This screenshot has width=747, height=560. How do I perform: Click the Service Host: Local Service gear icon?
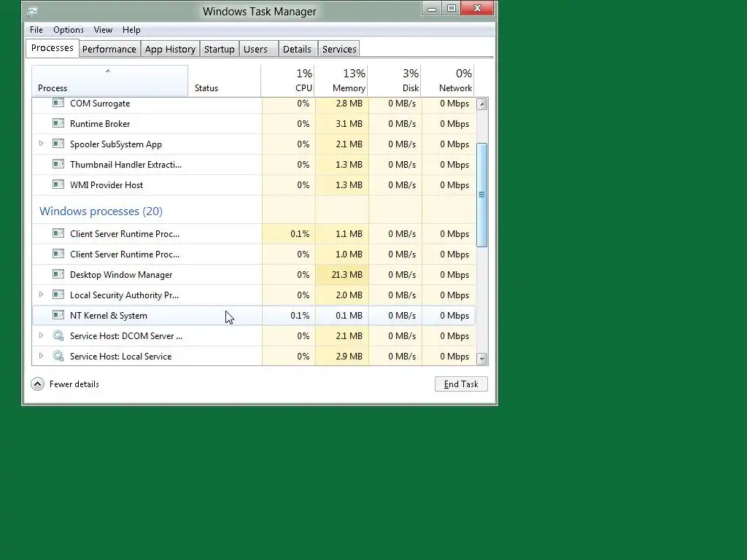coord(58,356)
